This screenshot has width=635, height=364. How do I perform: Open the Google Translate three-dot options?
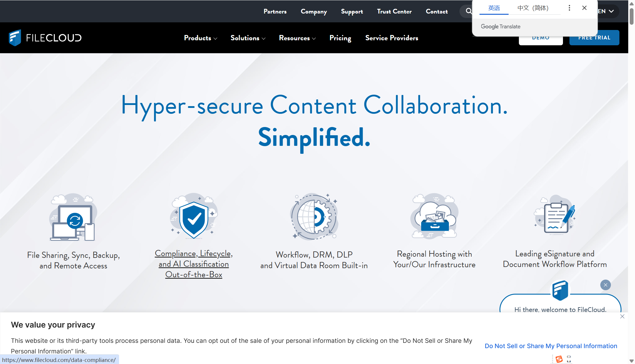(x=569, y=8)
